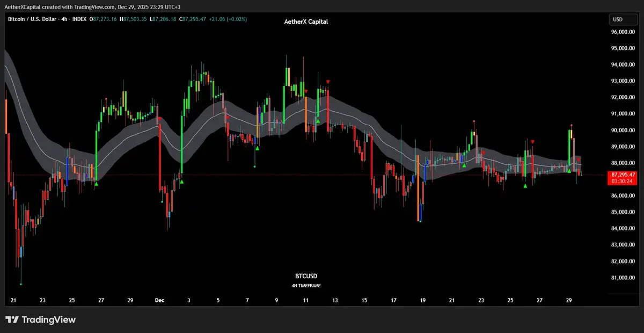Click the 93,000.00 price axis label

(x=623, y=81)
